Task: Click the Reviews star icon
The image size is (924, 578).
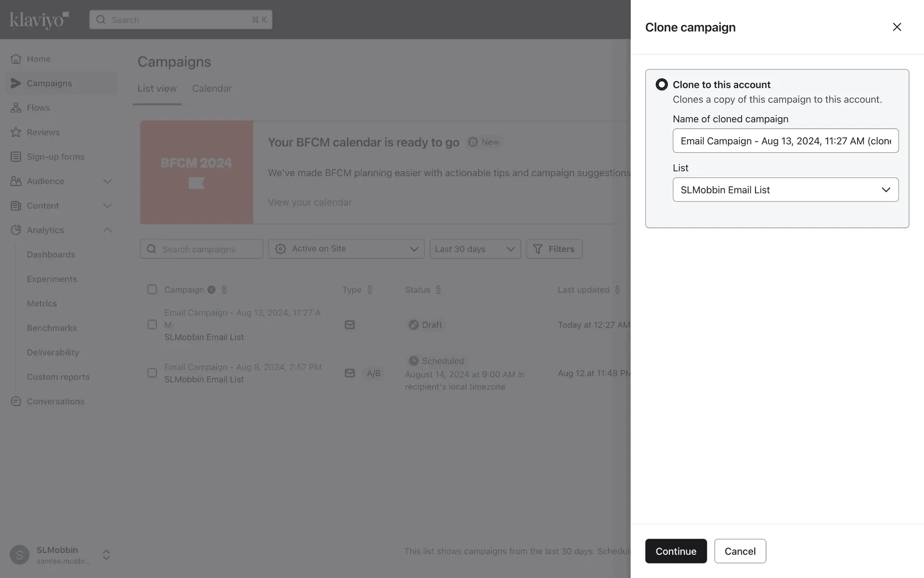Action: pyautogui.click(x=16, y=132)
